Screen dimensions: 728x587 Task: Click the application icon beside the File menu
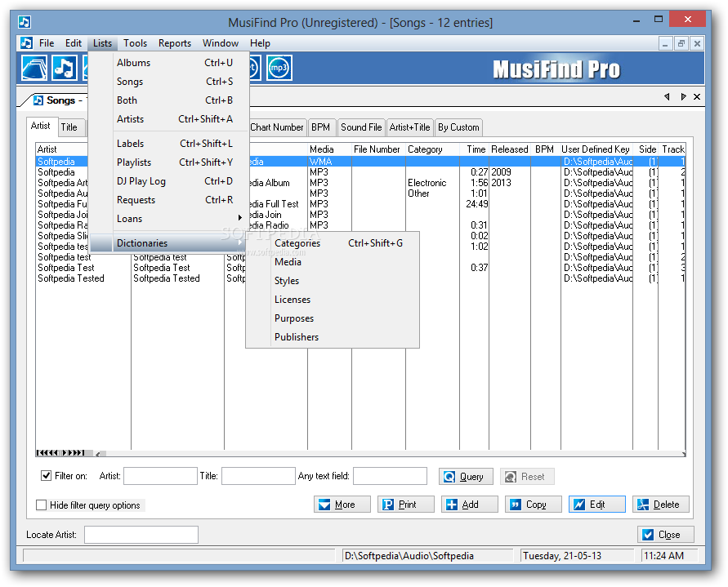(x=26, y=43)
